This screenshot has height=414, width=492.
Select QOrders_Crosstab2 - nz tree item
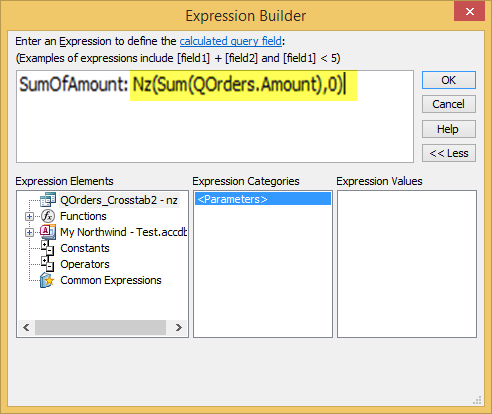click(119, 200)
